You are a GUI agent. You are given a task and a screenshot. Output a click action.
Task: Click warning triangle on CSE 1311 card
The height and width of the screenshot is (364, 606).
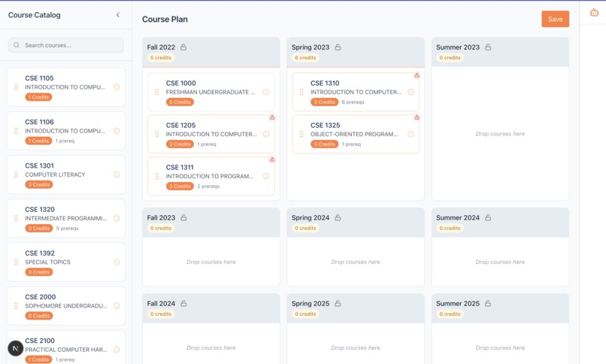pos(272,159)
